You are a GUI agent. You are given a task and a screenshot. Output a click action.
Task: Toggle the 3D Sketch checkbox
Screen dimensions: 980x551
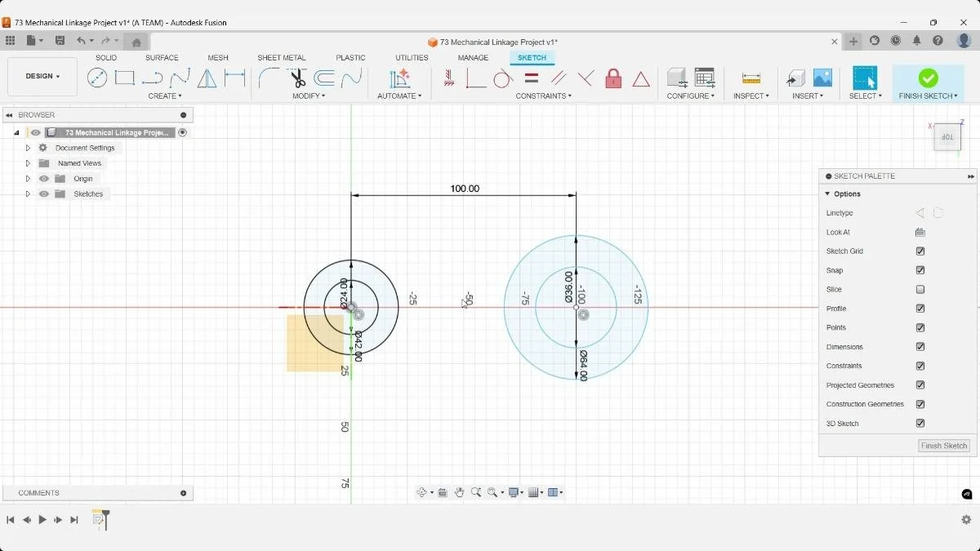point(920,424)
